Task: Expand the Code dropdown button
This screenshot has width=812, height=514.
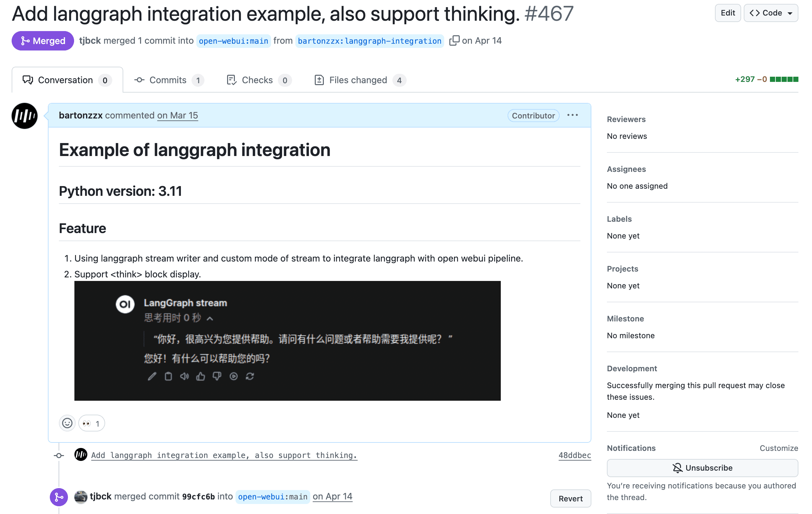Action: [x=771, y=13]
